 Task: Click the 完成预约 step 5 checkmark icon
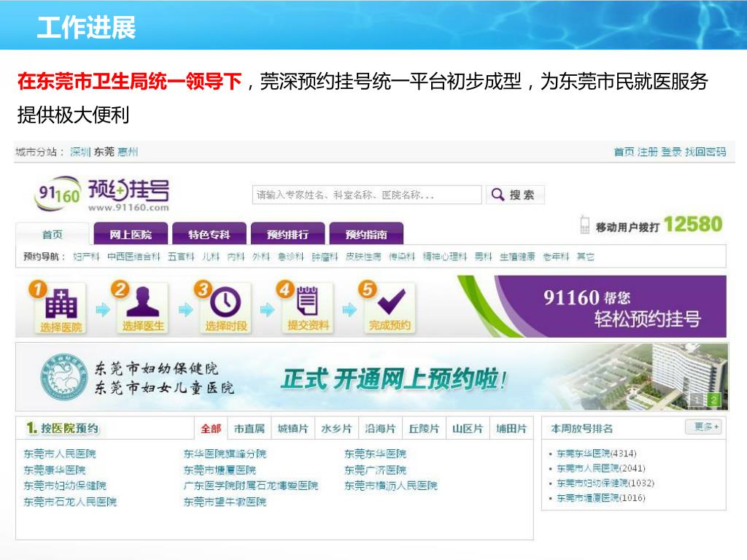(x=391, y=301)
